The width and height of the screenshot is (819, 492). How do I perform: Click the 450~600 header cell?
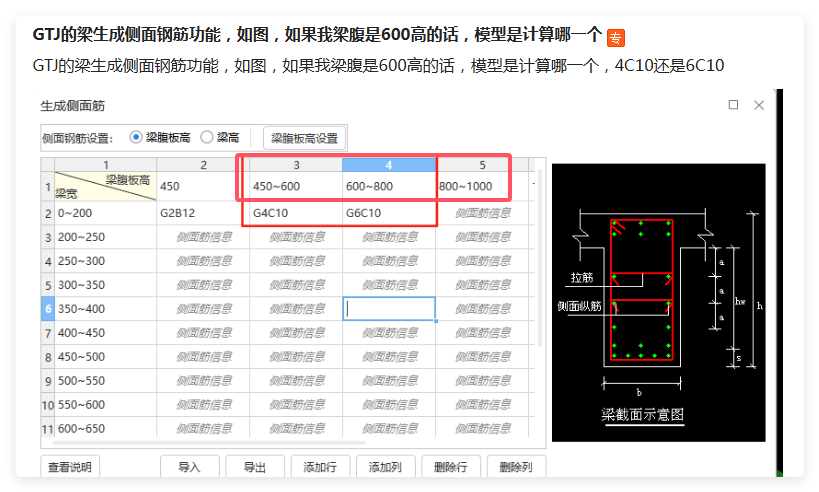(x=296, y=186)
